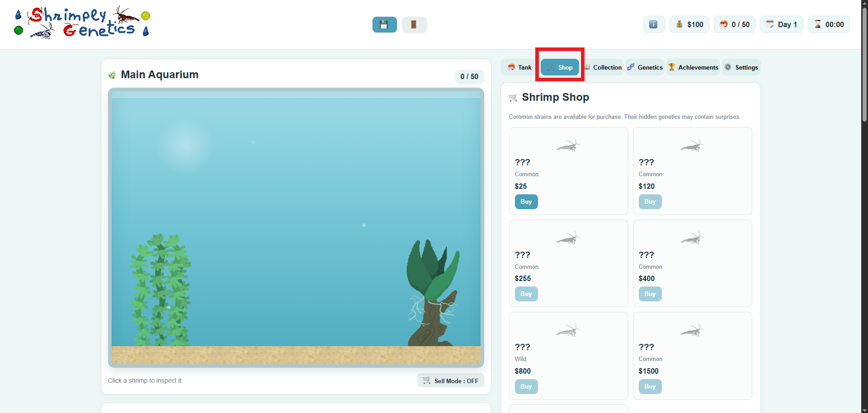This screenshot has width=868, height=413.
Task: Click the shrimp count 0 / 50 indicator
Action: pos(735,24)
